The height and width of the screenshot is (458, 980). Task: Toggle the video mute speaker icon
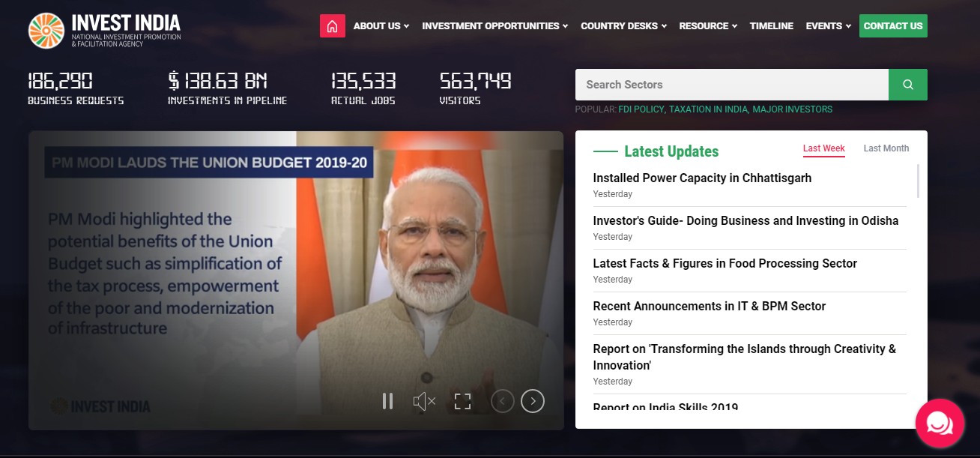tap(424, 401)
